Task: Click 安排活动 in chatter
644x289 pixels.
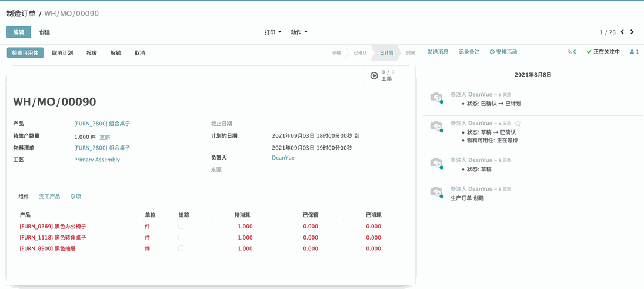Action: (x=503, y=52)
